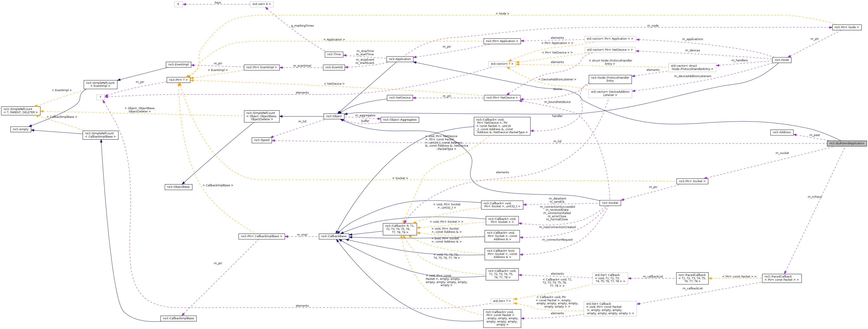The width and height of the screenshot is (868, 329).
Task: Open ns3::TracedCallback< Ptr< const Packet > > node
Action: [782, 278]
